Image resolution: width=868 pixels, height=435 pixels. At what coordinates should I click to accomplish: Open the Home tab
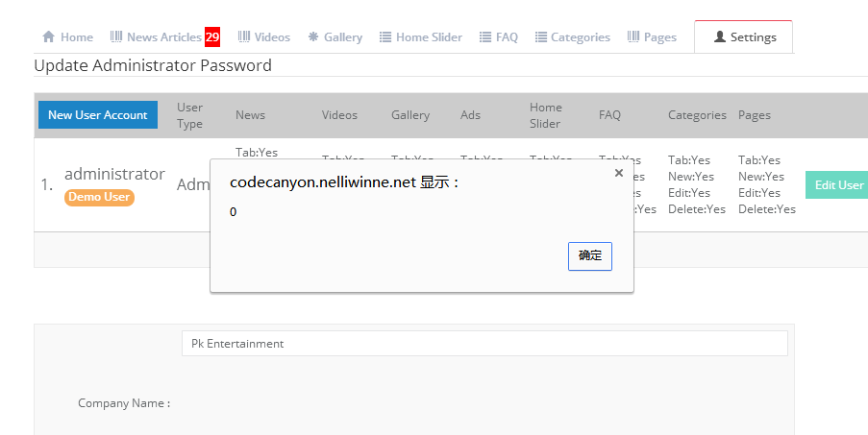click(x=67, y=37)
